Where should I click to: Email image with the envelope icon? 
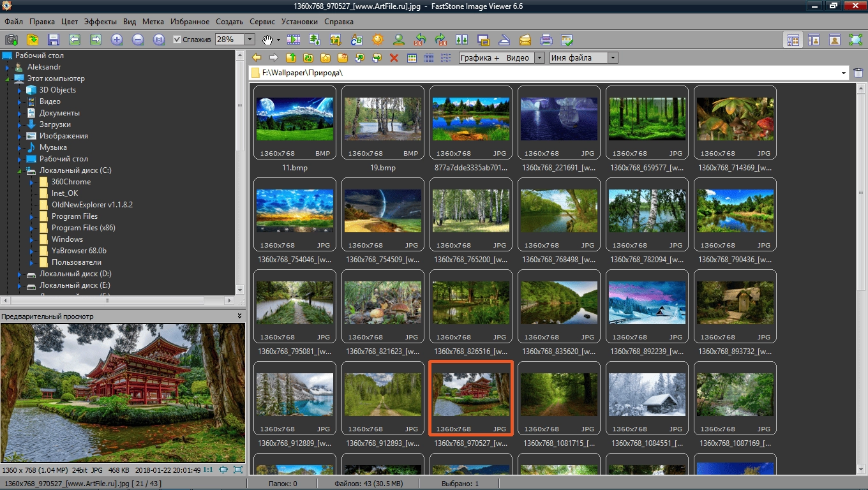click(525, 40)
